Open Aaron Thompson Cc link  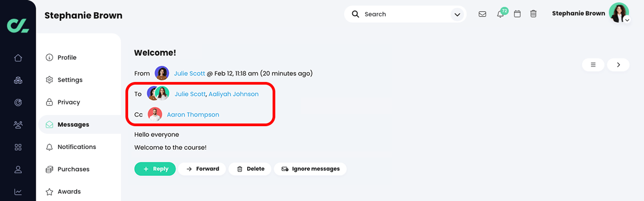coord(193,114)
